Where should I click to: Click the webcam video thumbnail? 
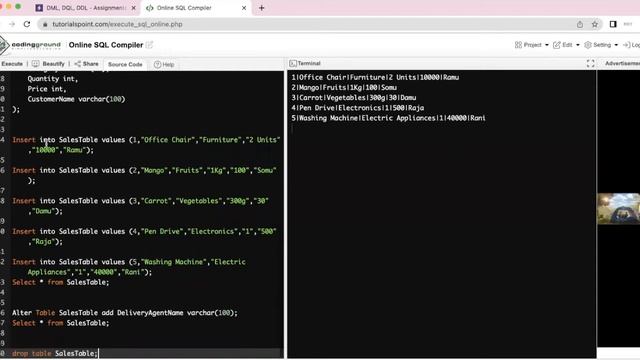[x=618, y=209]
